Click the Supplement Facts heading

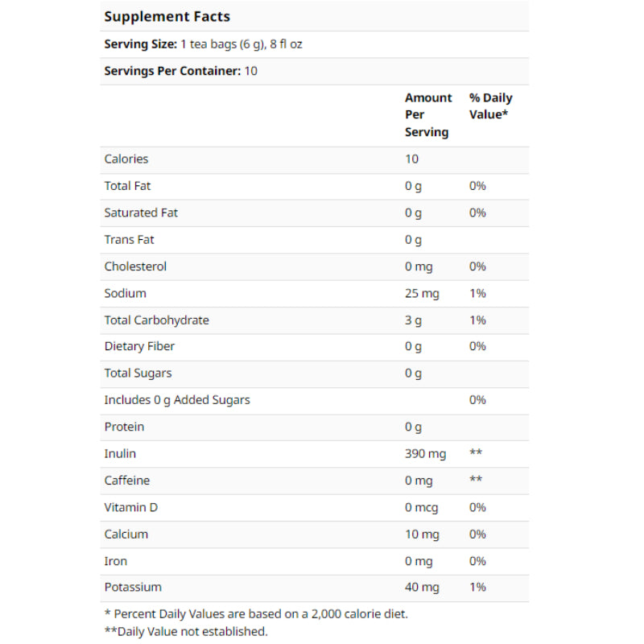coord(167,16)
